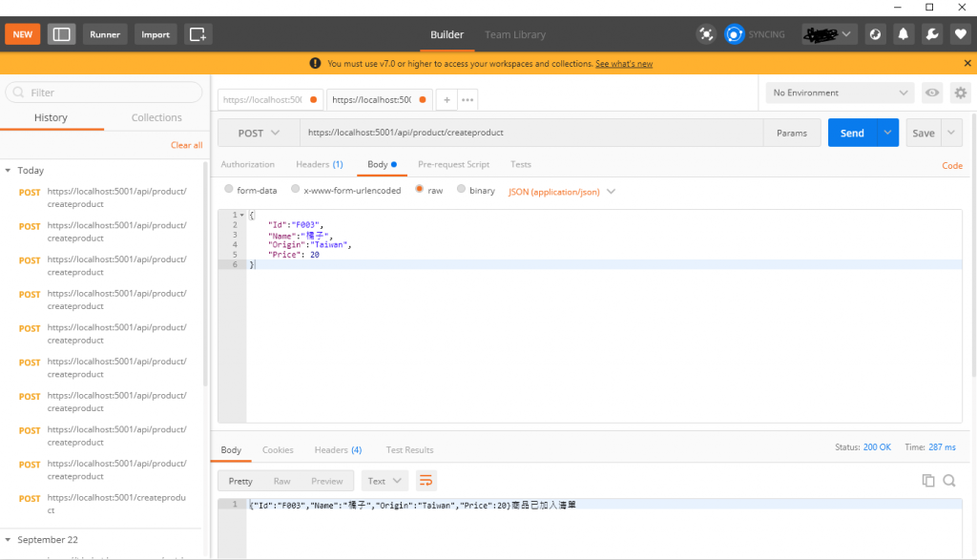Click the Code link

tap(952, 166)
